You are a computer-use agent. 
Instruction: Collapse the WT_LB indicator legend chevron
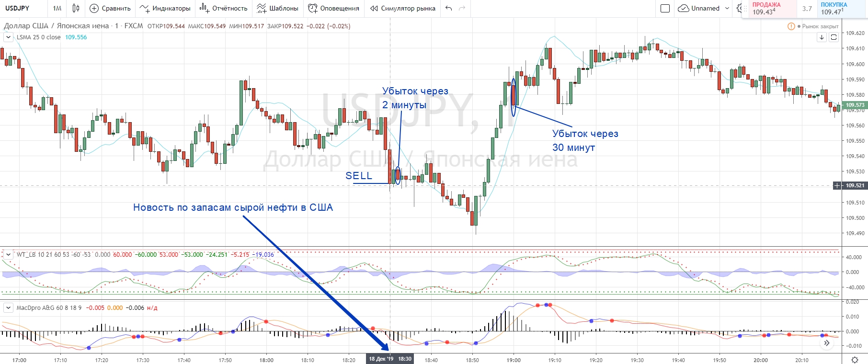click(8, 254)
